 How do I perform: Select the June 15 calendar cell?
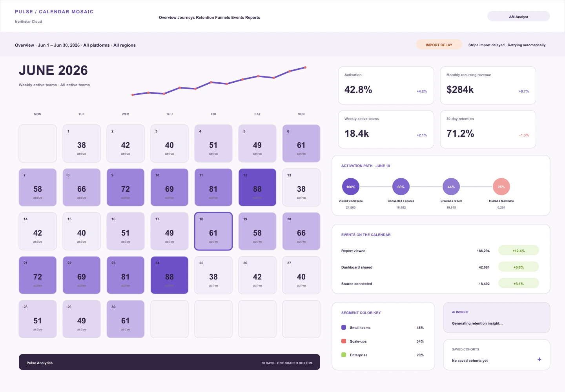click(x=82, y=231)
